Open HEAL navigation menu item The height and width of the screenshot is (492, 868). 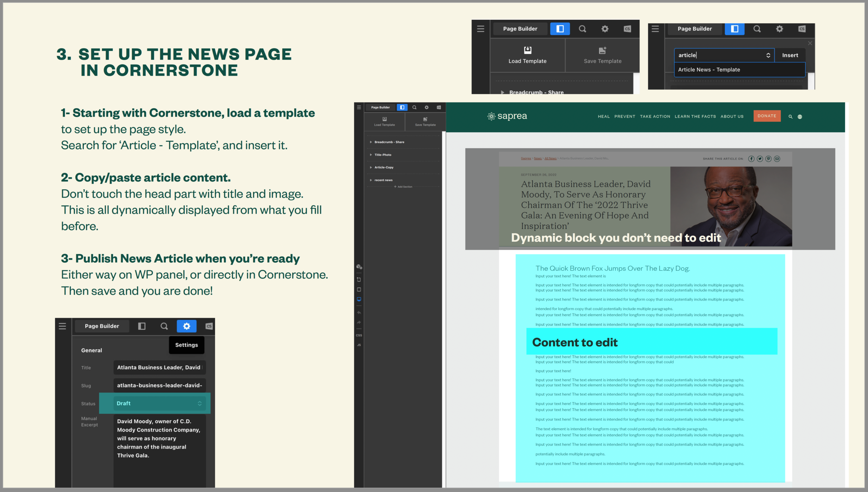click(x=604, y=116)
